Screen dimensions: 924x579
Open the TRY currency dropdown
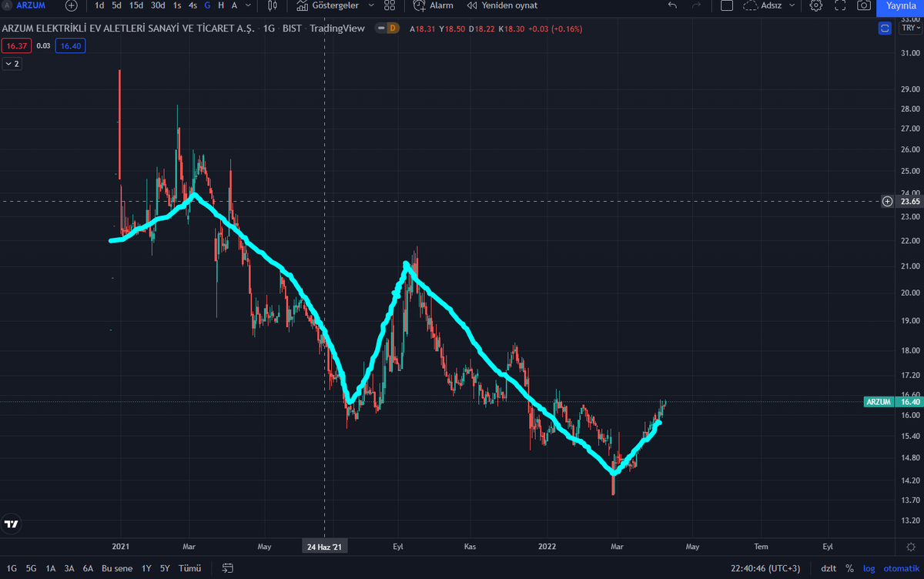point(909,28)
